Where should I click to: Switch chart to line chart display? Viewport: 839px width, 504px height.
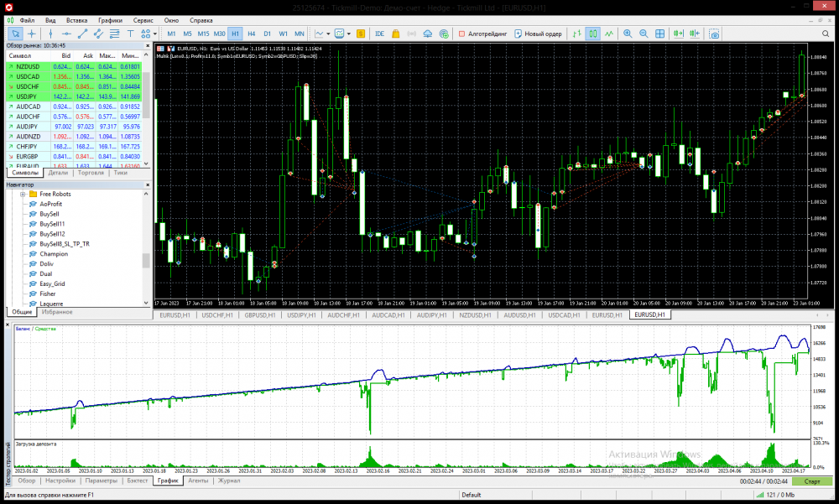(609, 34)
